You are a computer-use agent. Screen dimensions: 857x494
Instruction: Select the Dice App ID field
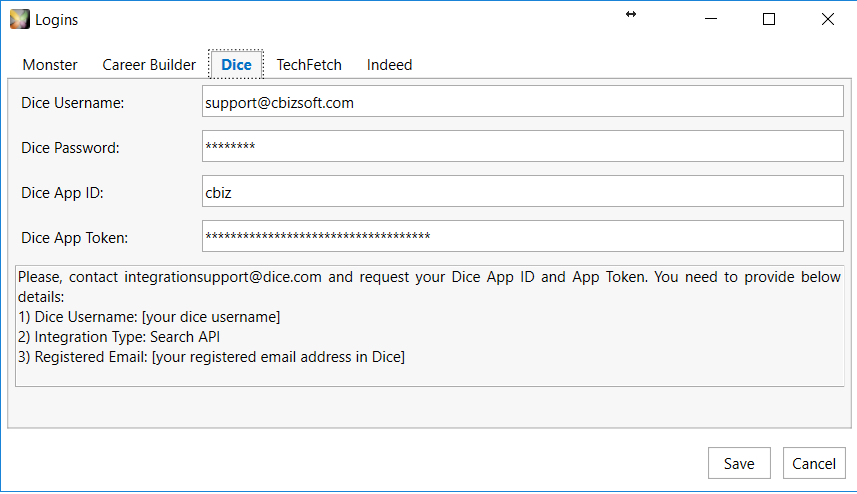click(523, 191)
